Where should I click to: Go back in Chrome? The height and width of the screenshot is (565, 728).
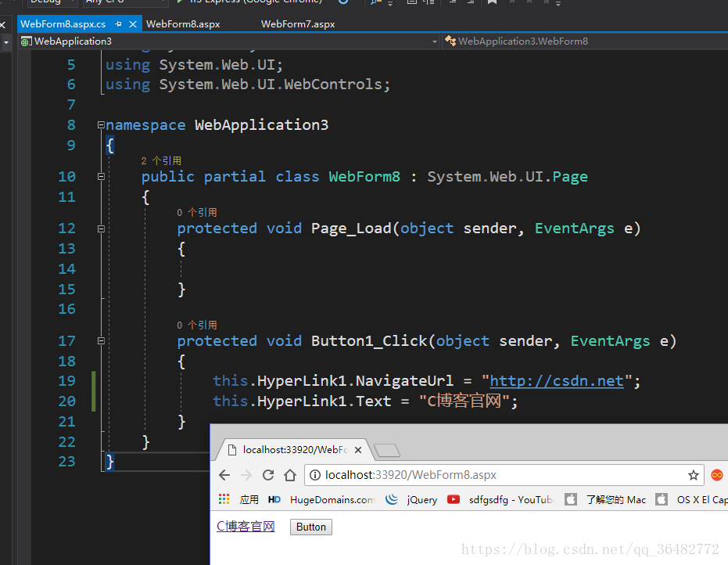pyautogui.click(x=224, y=475)
